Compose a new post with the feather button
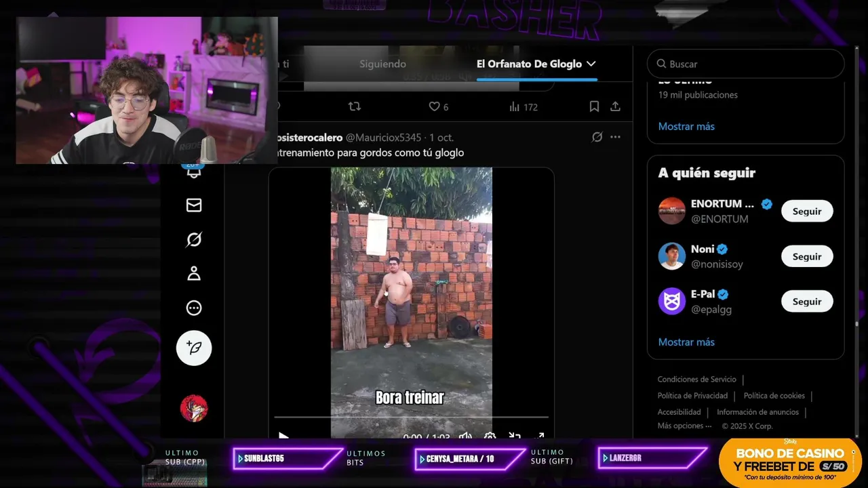This screenshot has height=488, width=868. tap(194, 348)
